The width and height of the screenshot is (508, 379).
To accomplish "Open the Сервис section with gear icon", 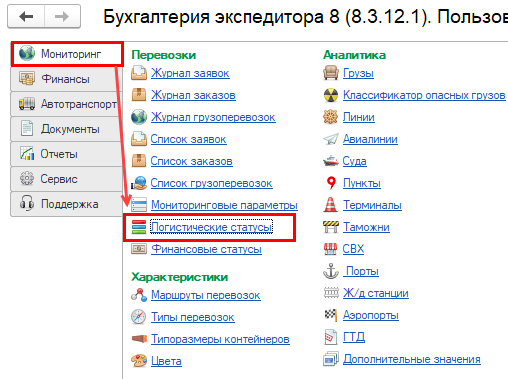I will pyautogui.click(x=66, y=179).
